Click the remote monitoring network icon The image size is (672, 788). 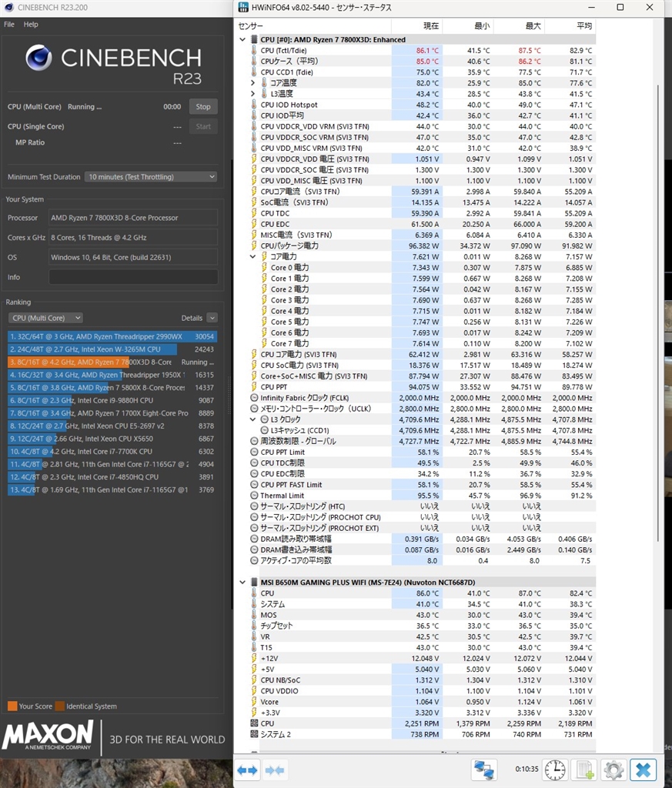pos(485,770)
